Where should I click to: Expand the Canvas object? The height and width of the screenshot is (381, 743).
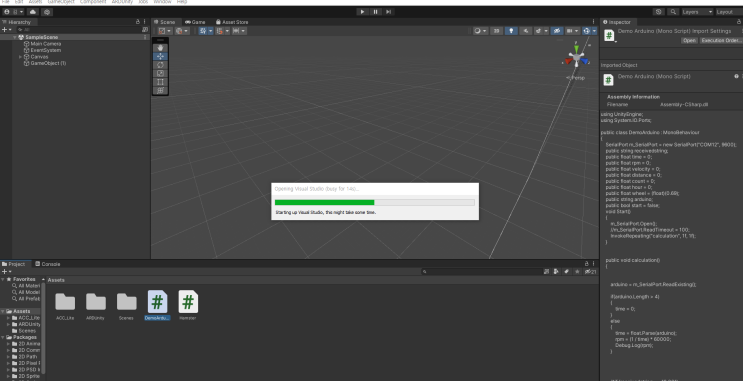click(x=20, y=57)
